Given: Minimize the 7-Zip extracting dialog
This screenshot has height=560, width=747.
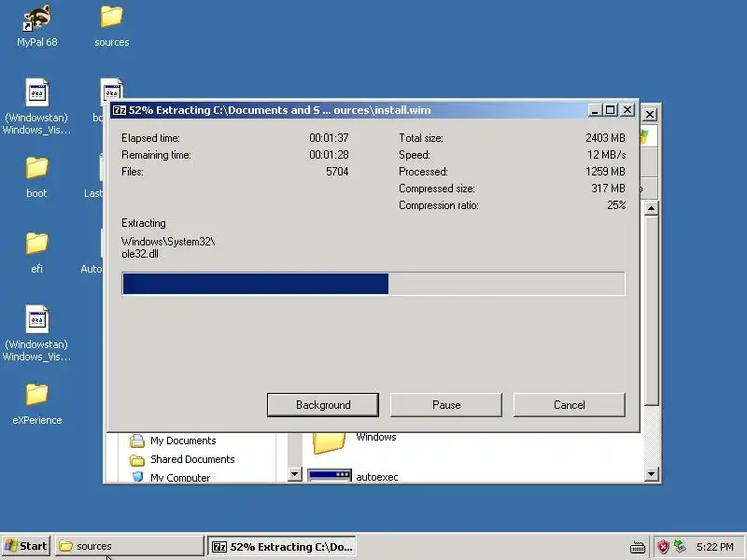Looking at the screenshot, I should point(594,110).
